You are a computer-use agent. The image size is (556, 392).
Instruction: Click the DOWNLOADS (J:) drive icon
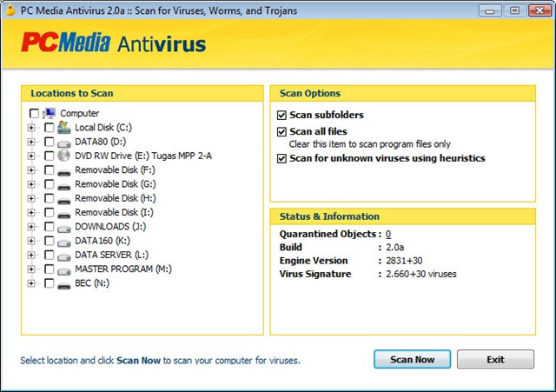63,227
